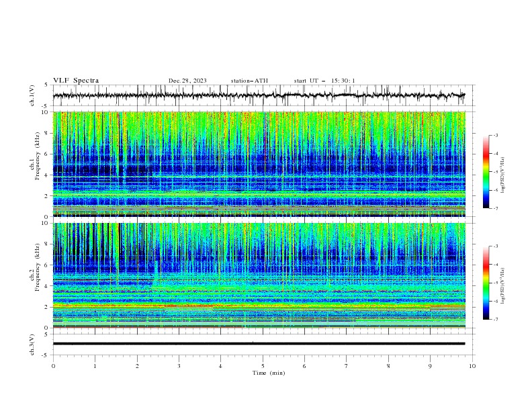Select the log(PSD) label beside ch.1 colorbar
The height and width of the screenshot is (411, 532).
pos(503,175)
